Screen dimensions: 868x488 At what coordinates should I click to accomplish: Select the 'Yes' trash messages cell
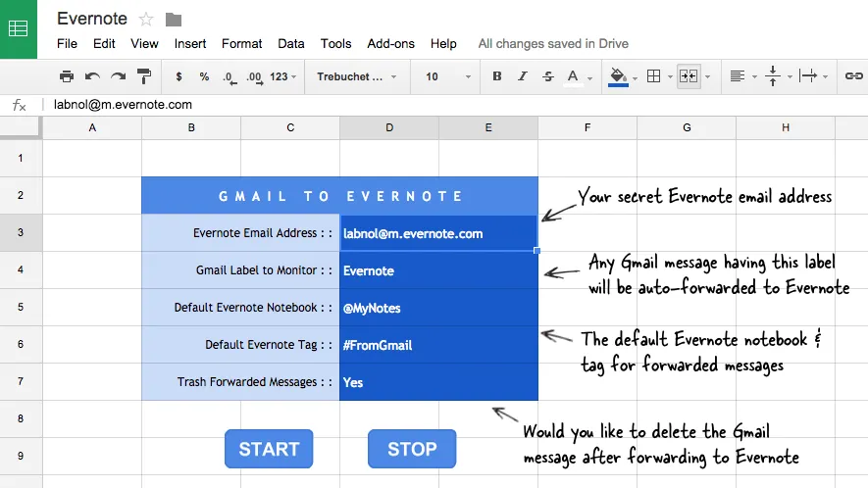click(x=438, y=382)
